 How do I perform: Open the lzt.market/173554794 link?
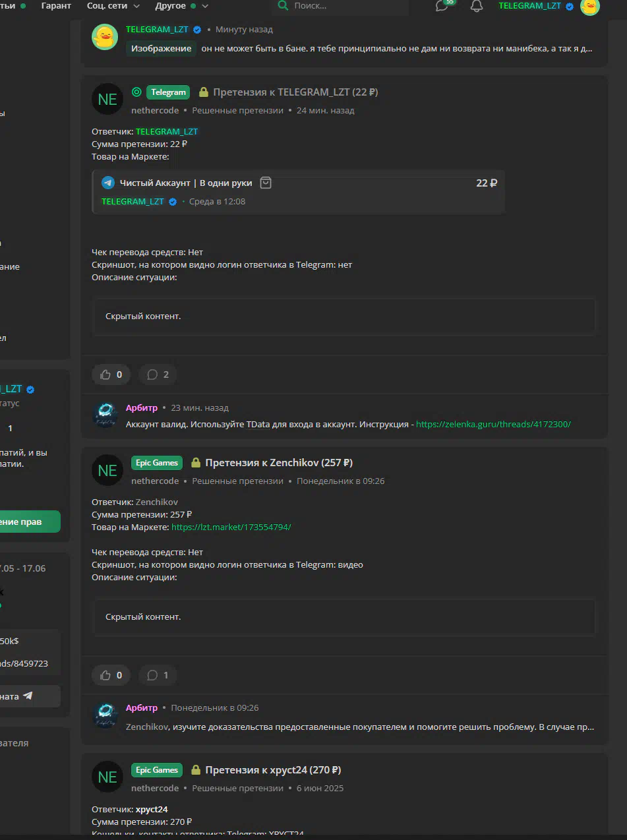click(231, 527)
